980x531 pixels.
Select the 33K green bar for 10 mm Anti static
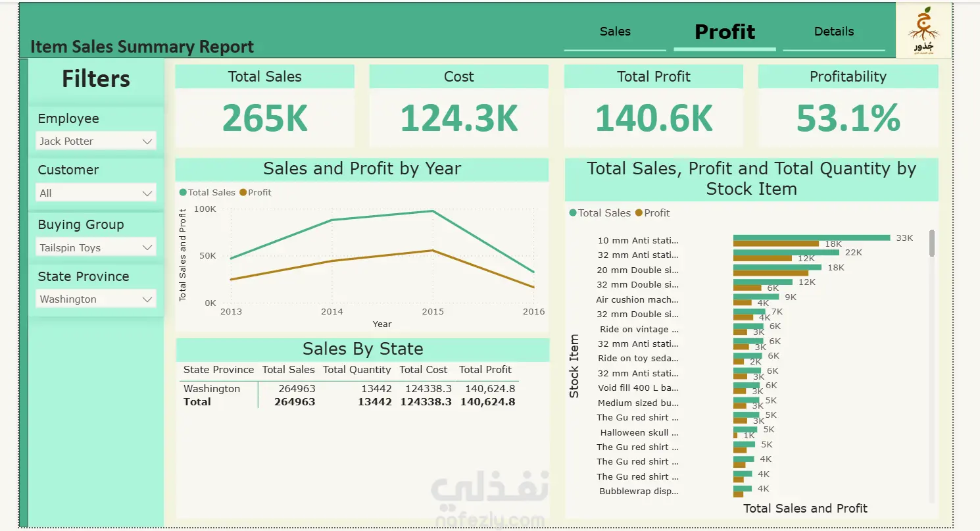pos(812,238)
